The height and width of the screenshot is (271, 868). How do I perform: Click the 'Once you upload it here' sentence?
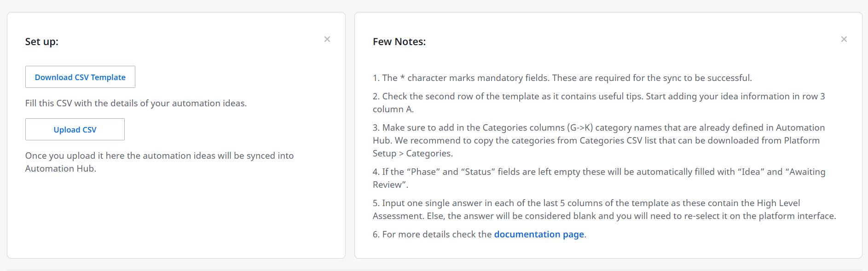pos(159,162)
